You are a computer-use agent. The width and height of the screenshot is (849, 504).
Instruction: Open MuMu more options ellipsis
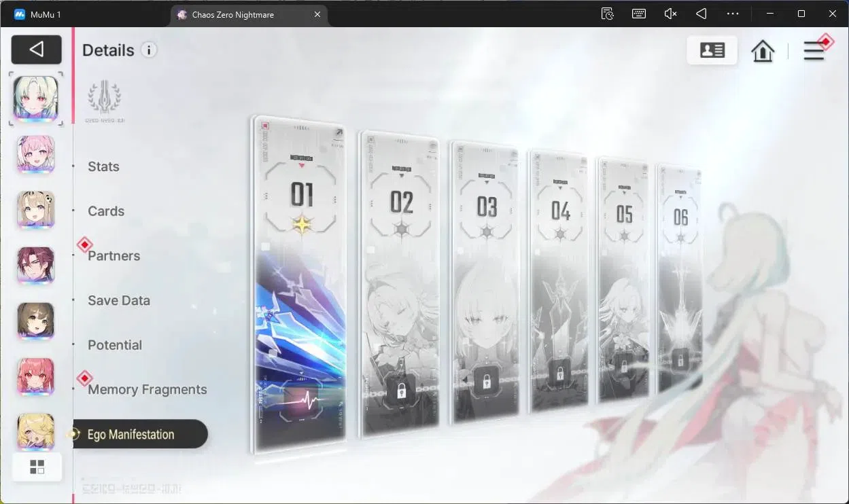click(733, 14)
